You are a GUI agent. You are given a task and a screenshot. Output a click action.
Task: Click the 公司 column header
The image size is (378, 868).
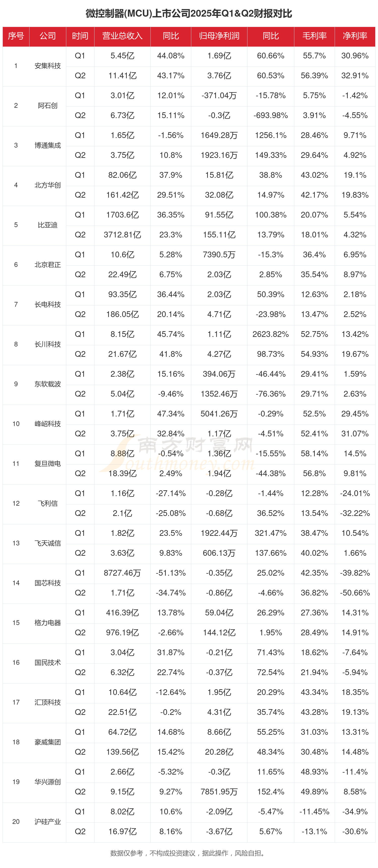point(48,36)
